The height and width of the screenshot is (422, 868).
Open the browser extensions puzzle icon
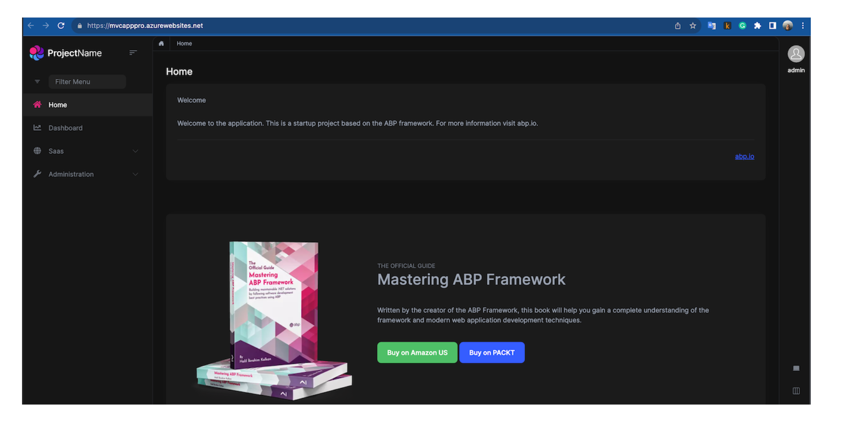coord(757,26)
